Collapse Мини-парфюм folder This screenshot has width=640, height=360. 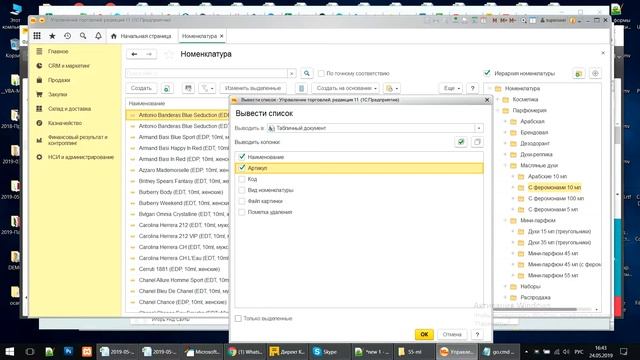505,220
